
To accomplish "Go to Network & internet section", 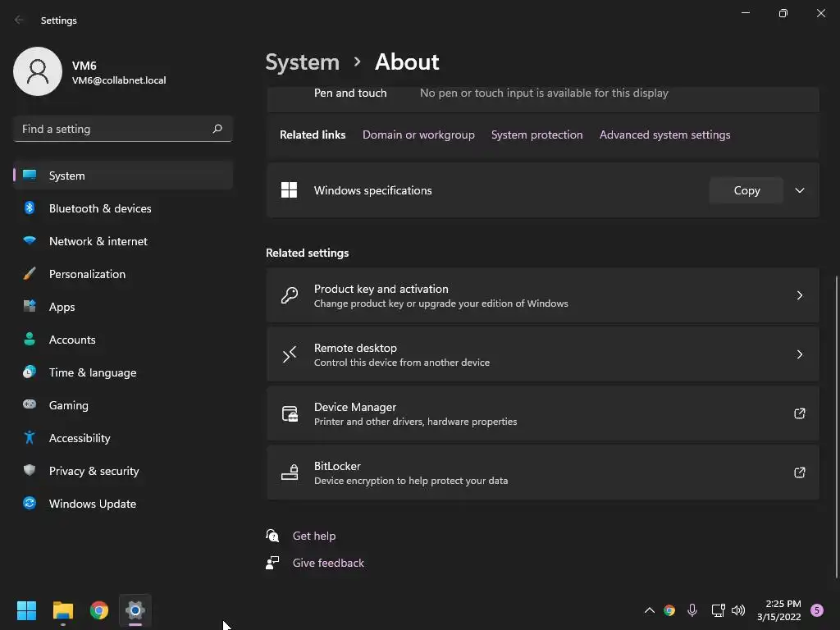I will [x=98, y=241].
